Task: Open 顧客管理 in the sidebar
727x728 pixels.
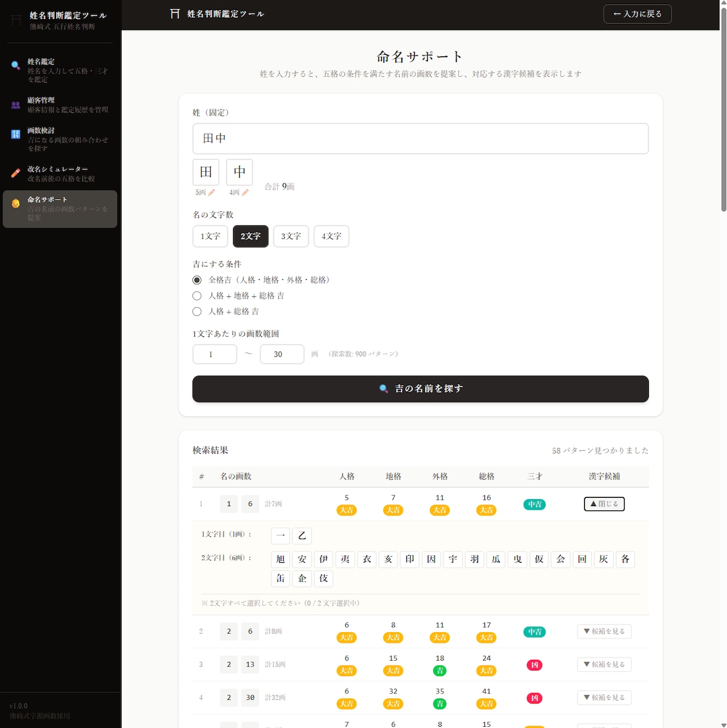Action: pyautogui.click(x=60, y=105)
